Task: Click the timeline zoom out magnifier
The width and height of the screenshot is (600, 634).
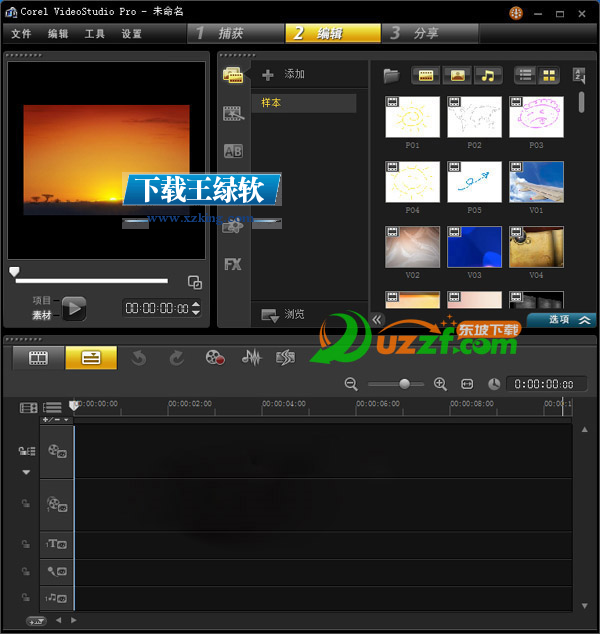Action: coord(351,384)
